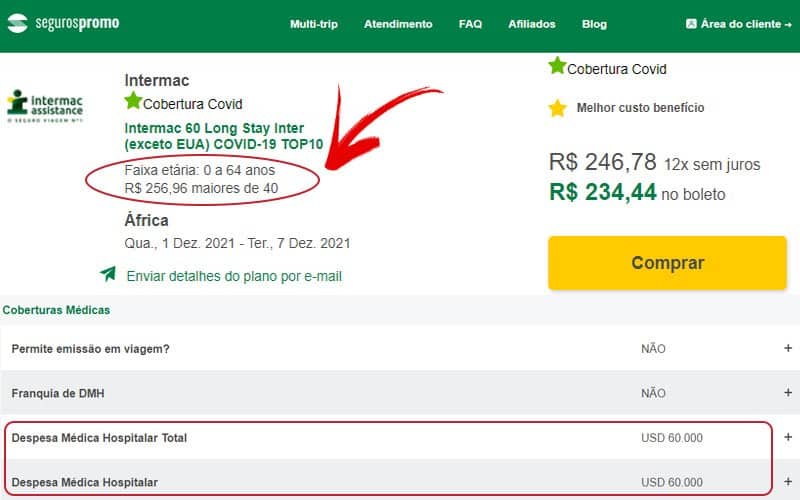
Task: Click green star next to Intermac Cobertura Covid
Action: click(133, 101)
